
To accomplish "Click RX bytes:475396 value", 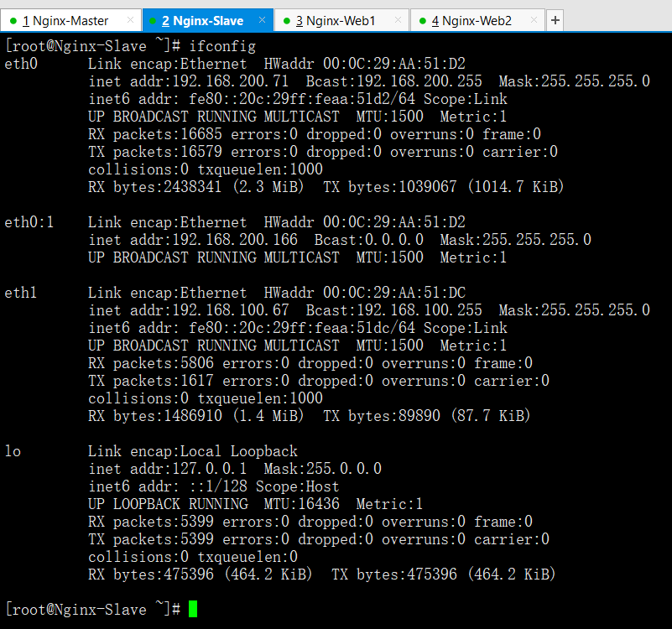I will (151, 574).
